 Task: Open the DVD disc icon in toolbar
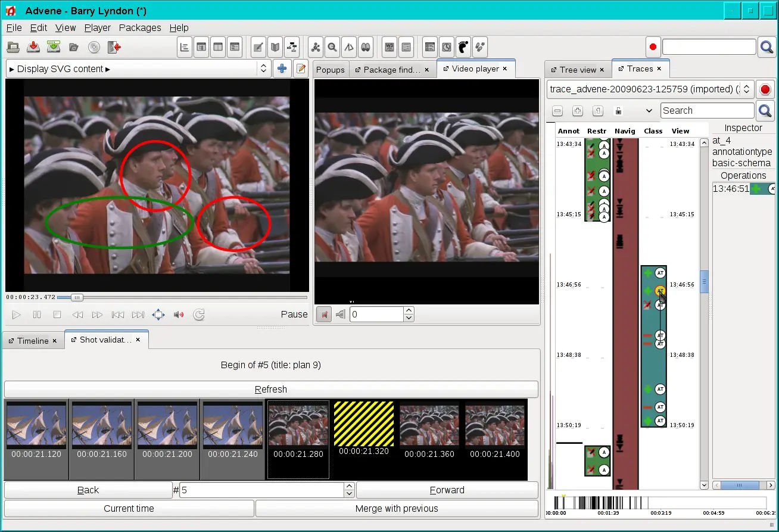pos(94,47)
